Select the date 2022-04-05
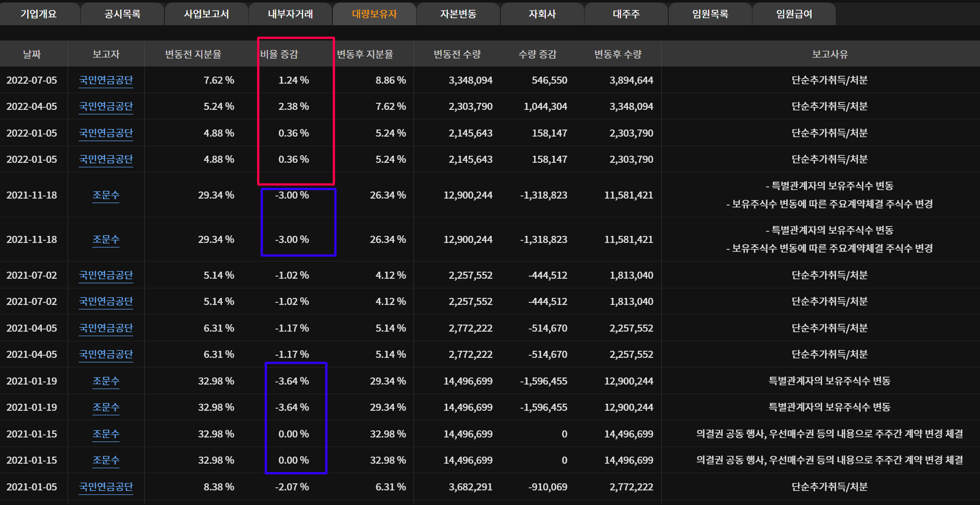 click(x=32, y=106)
